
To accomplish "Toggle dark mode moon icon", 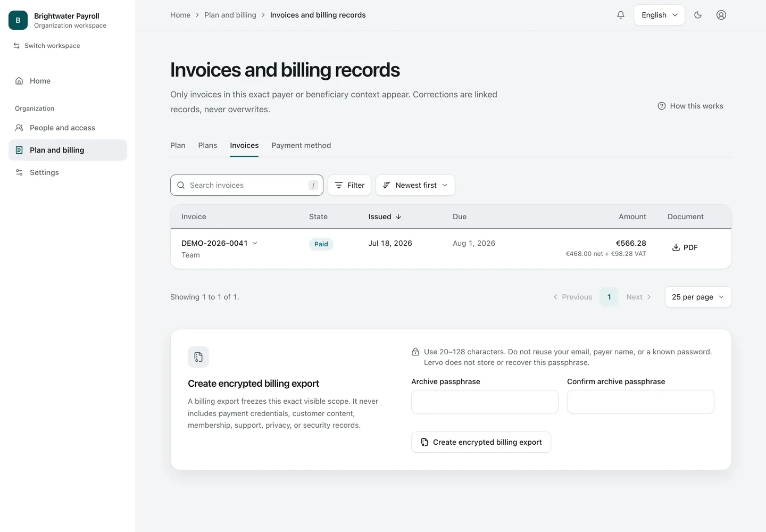I will coord(698,15).
